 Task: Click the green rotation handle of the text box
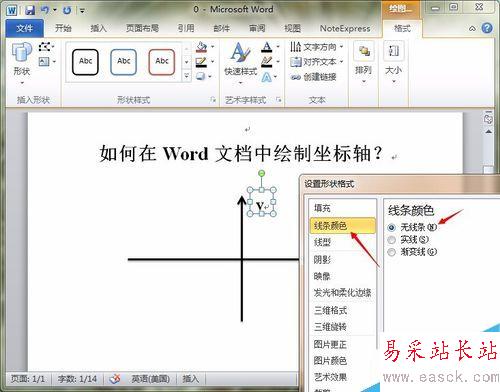click(262, 173)
